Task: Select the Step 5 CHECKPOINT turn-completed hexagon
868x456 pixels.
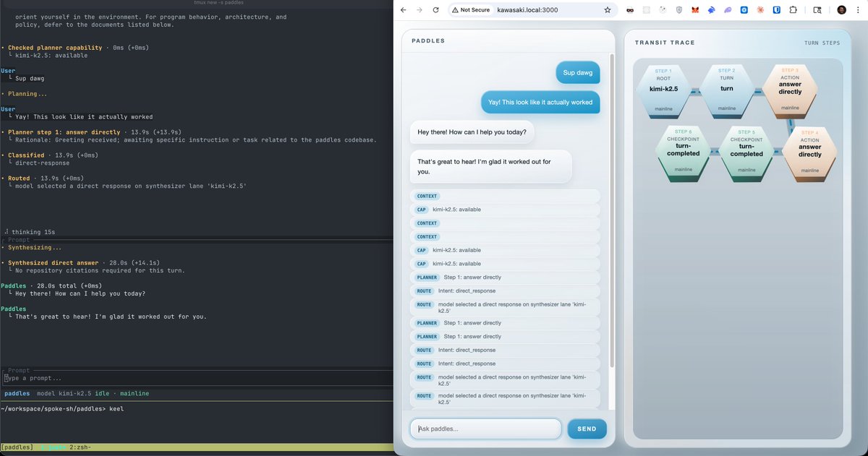Action: [x=746, y=152]
